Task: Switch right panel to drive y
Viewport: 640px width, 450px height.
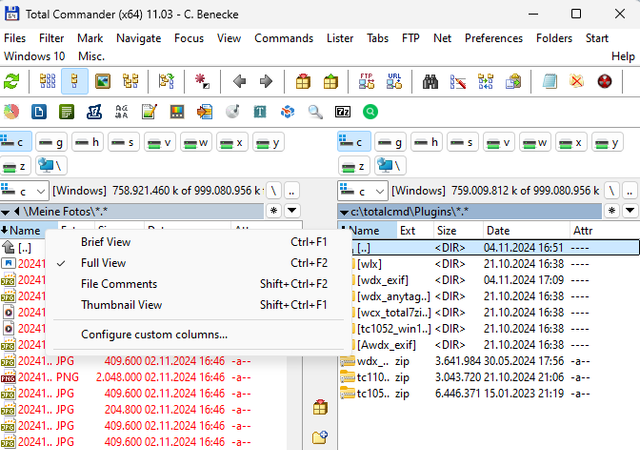Action: 607,143
